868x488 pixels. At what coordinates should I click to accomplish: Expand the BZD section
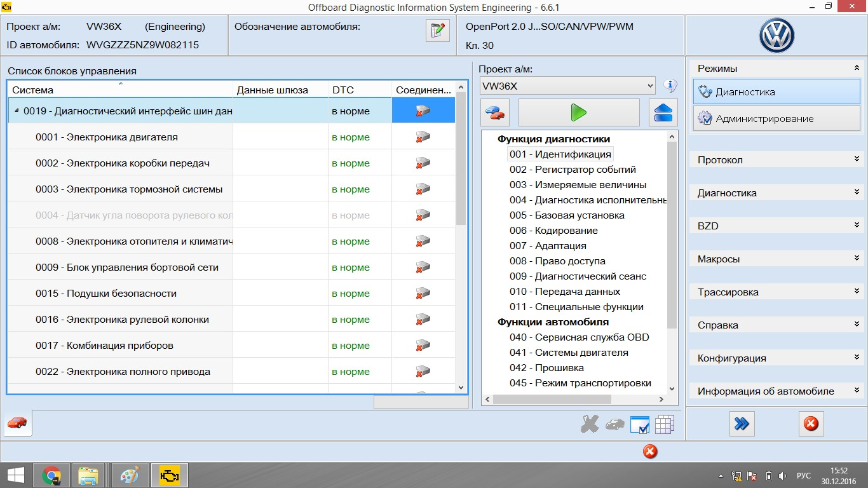pyautogui.click(x=857, y=226)
